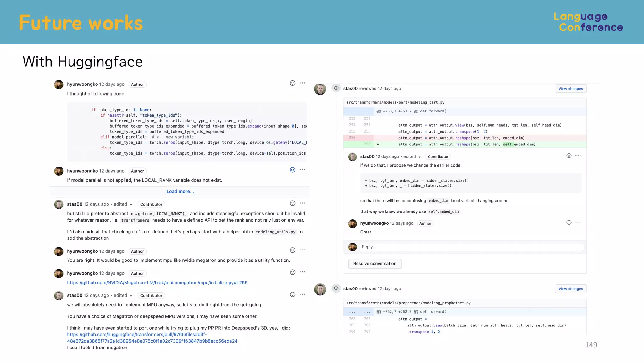This screenshot has width=644, height=362.
Task: Click View changes on modeling_bart.py review
Action: pyautogui.click(x=570, y=89)
